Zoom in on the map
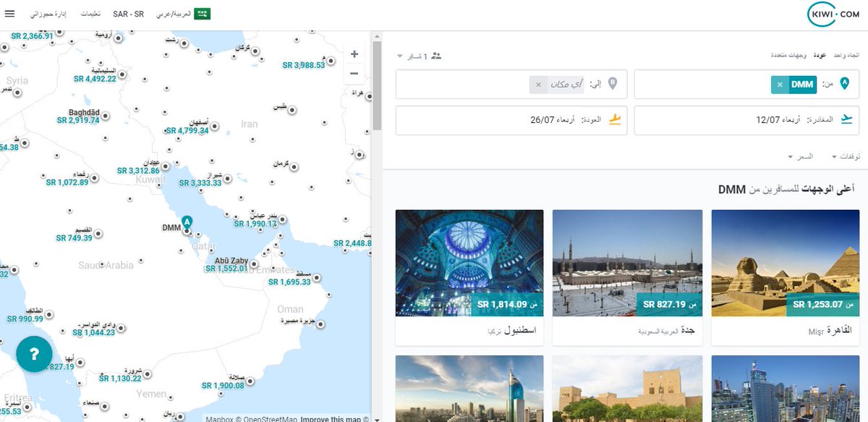Viewport: 868px width, 422px height. (x=354, y=54)
